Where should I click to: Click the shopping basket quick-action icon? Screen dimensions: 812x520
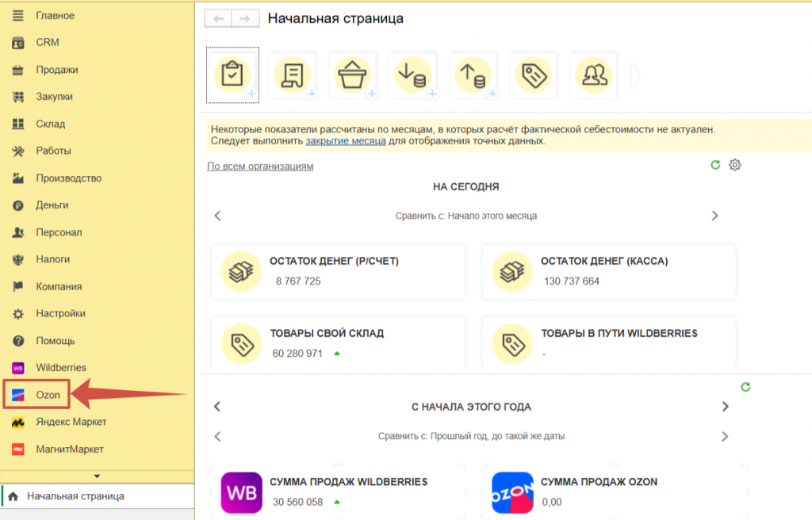pos(353,75)
